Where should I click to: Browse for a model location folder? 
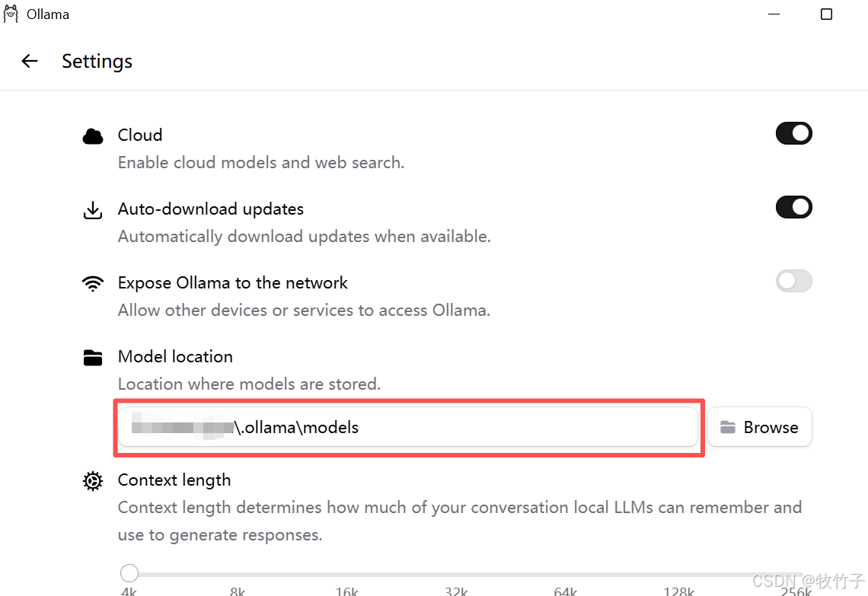tap(760, 427)
